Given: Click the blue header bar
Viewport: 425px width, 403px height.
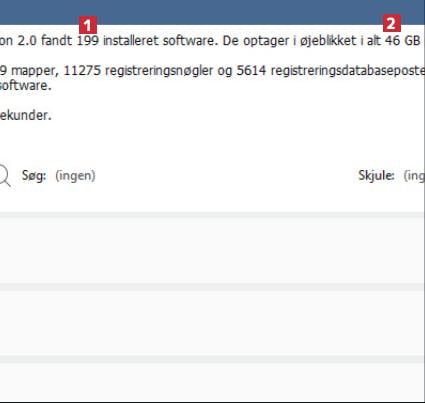Looking at the screenshot, I should pyautogui.click(x=212, y=12).
